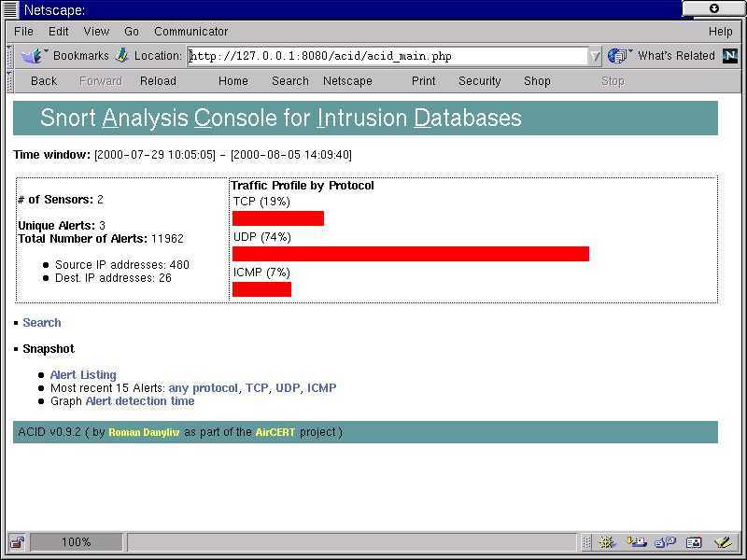Click the What's Related icon
Screen dimensions: 747x560
[618, 56]
